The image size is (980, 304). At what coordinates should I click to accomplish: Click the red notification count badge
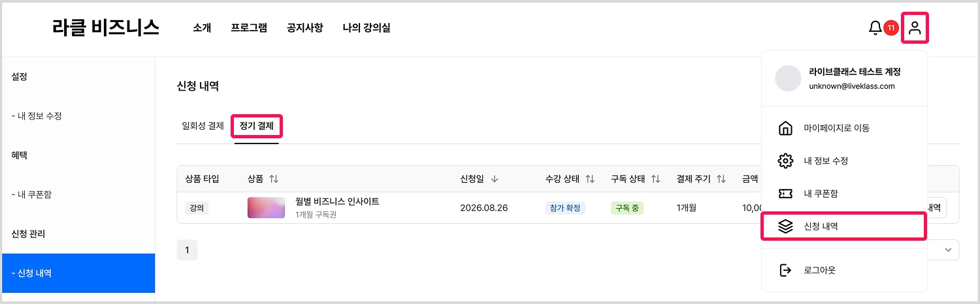click(x=890, y=28)
